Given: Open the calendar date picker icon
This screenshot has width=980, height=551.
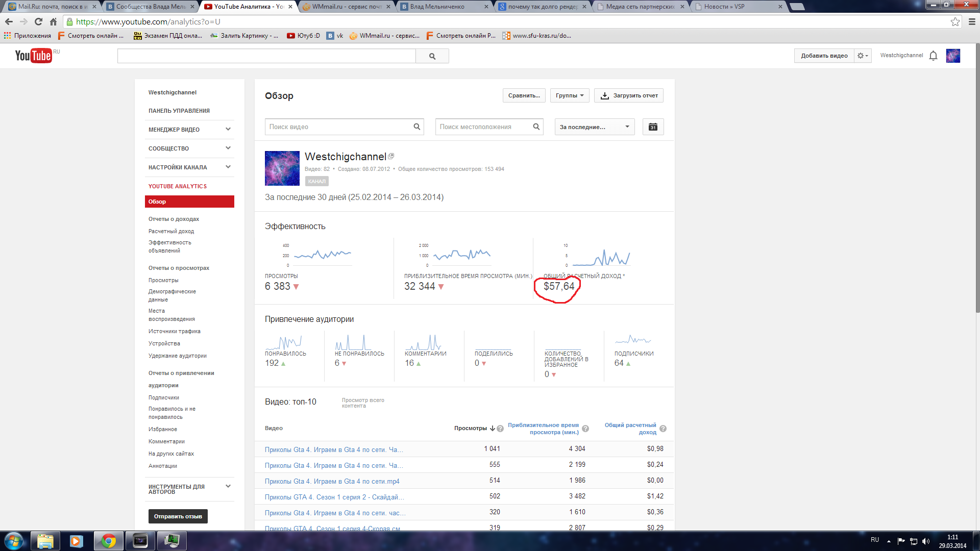Looking at the screenshot, I should tap(653, 127).
